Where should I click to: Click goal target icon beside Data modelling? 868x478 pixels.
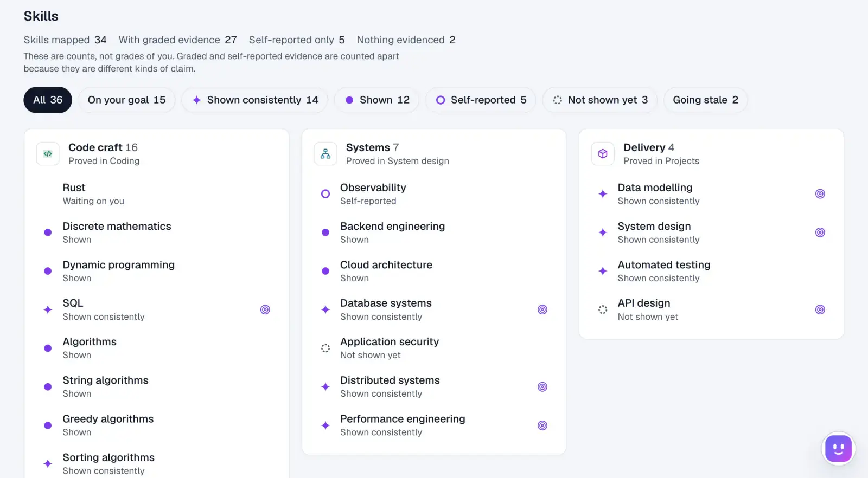point(820,194)
